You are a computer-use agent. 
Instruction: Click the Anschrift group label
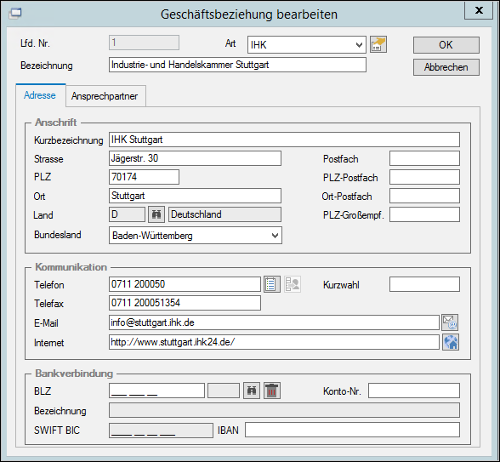click(x=56, y=122)
